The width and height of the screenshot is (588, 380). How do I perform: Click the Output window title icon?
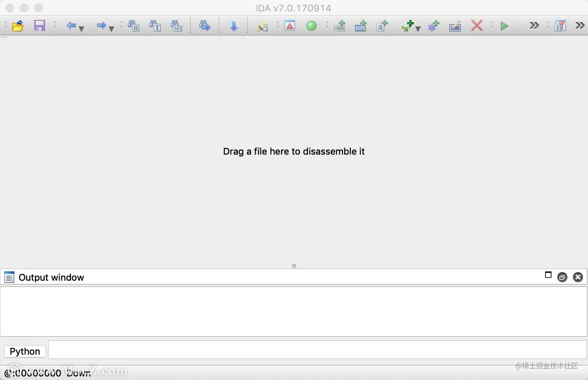coord(9,277)
